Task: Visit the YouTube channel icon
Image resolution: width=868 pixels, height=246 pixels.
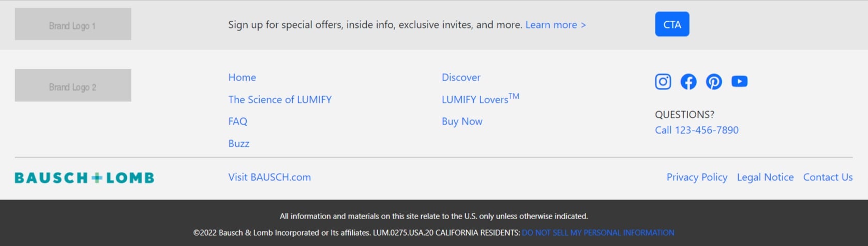Action: pos(739,82)
